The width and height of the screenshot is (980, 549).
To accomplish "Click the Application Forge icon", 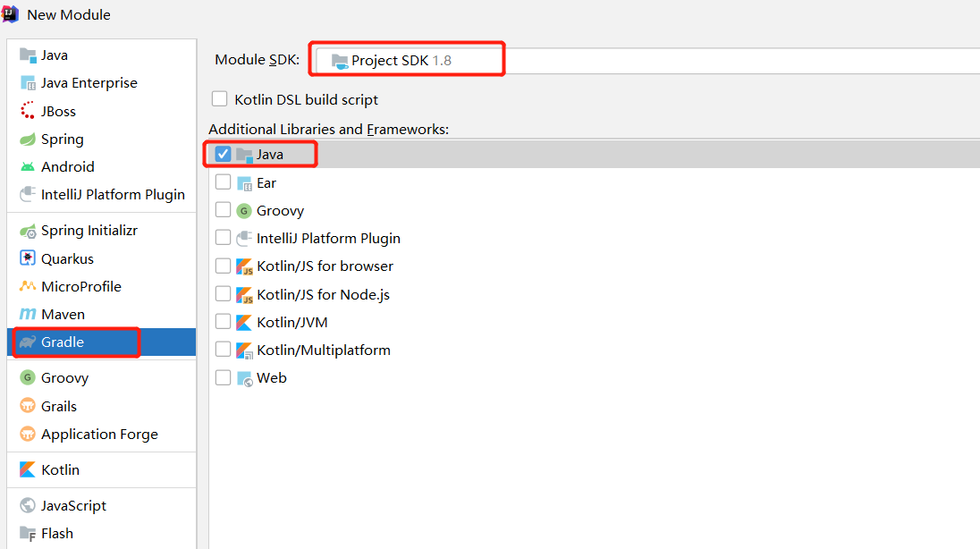I will coord(28,434).
